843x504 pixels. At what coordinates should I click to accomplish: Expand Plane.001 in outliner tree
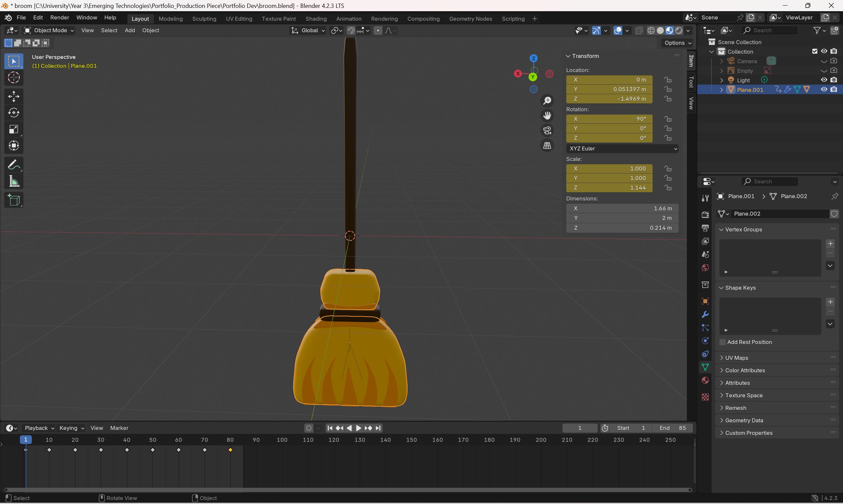click(721, 90)
